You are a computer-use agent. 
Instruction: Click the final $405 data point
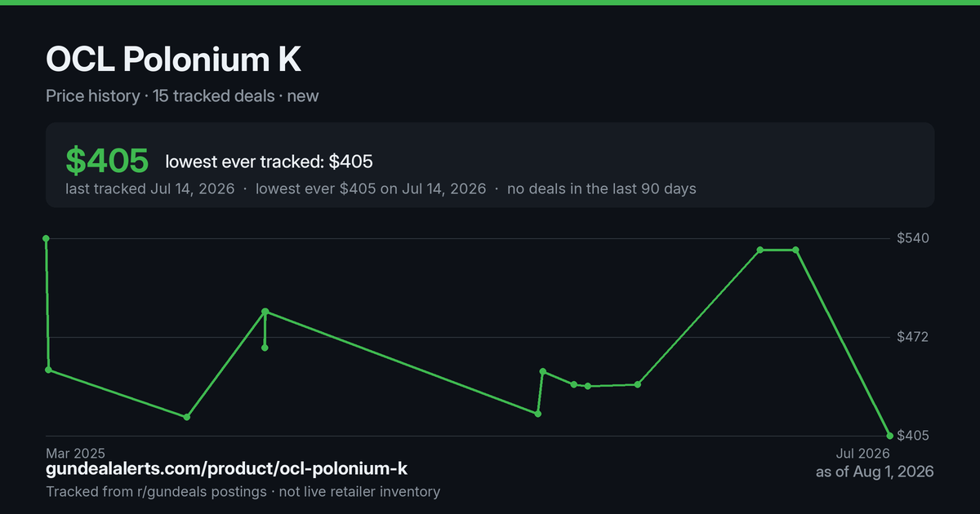pos(889,435)
